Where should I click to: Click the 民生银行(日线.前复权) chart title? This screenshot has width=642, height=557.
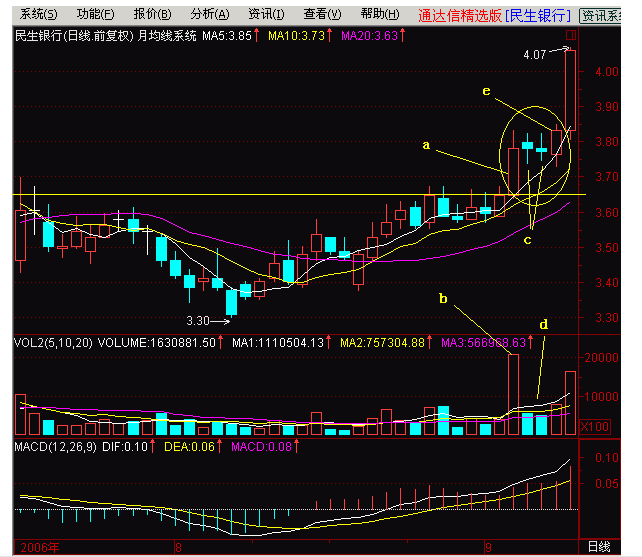(74, 36)
